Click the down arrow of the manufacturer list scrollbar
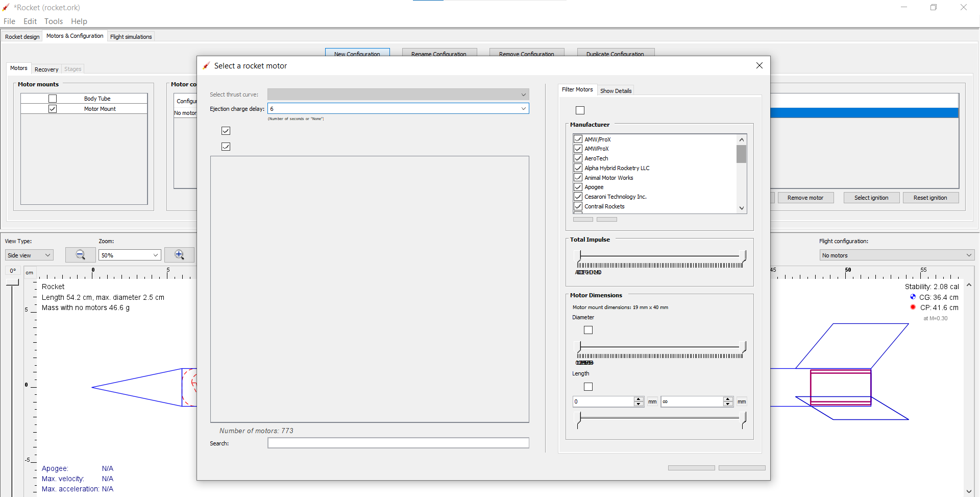The image size is (980, 497). (742, 208)
